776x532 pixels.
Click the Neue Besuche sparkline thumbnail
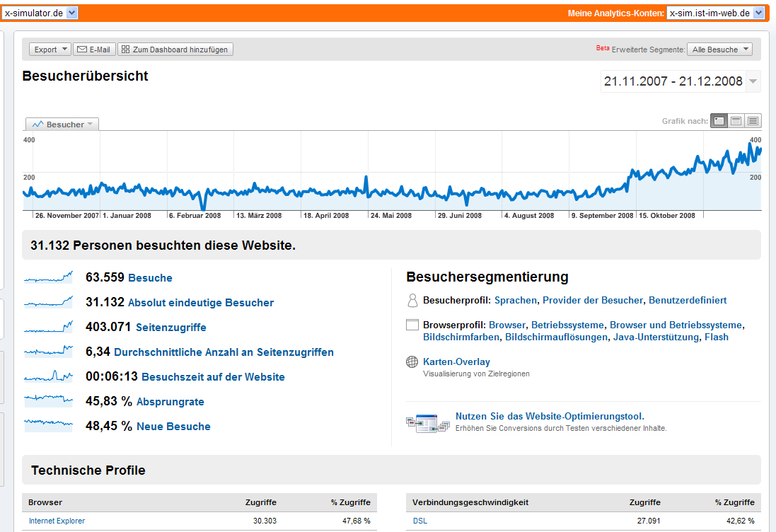[x=49, y=426]
